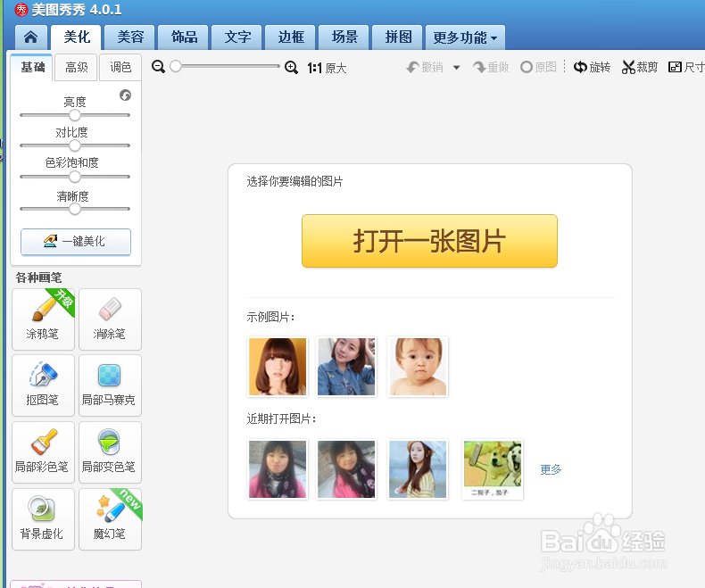Click the zoom in magnifier icon

coord(291,68)
